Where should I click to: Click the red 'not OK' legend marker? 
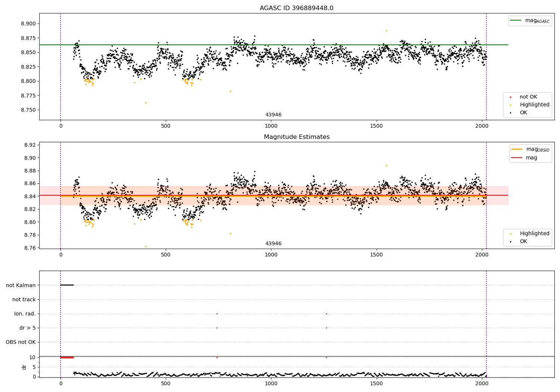click(x=511, y=97)
